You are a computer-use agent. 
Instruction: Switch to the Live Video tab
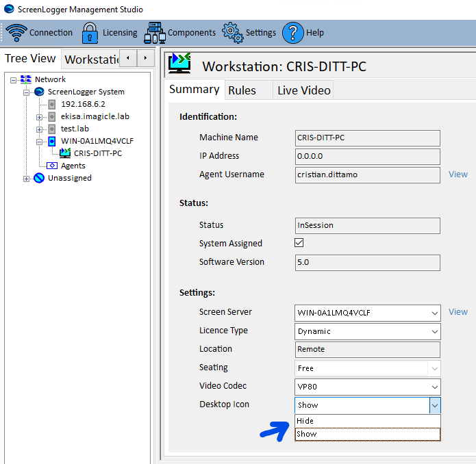pyautogui.click(x=303, y=90)
